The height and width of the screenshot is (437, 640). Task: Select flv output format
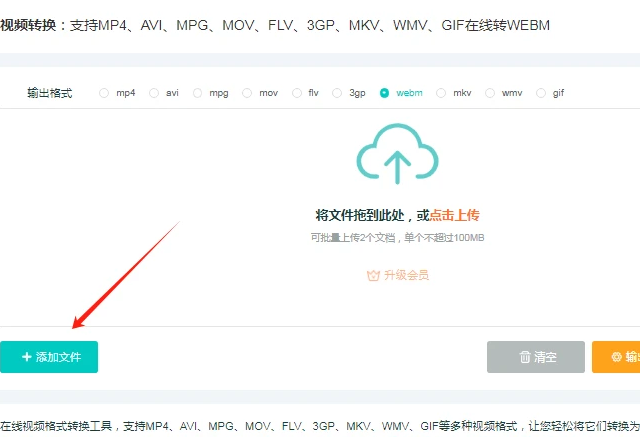[297, 93]
